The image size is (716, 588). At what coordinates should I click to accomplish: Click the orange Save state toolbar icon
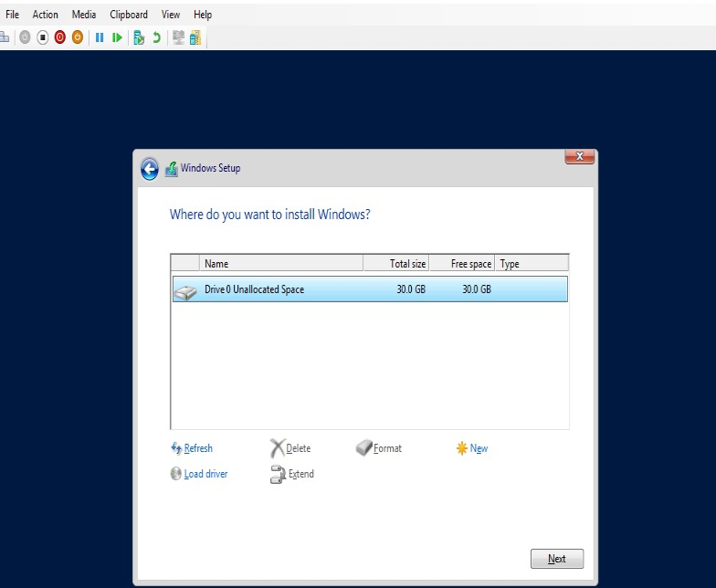(78, 37)
